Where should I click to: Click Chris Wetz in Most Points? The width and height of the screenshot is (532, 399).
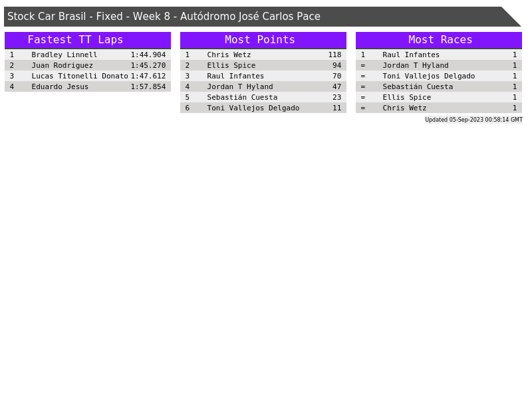(x=229, y=55)
